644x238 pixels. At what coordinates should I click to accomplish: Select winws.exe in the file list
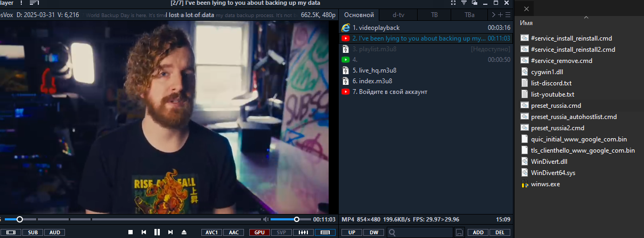click(545, 184)
